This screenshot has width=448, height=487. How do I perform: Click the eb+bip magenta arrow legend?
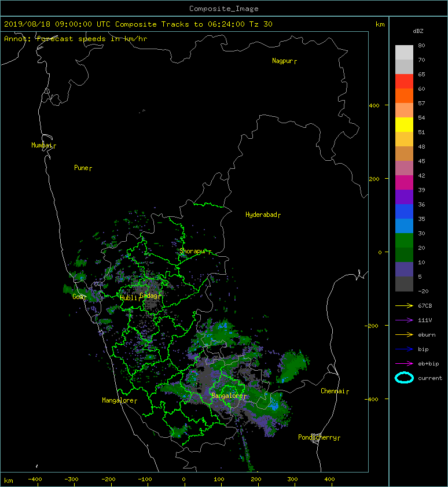404,364
